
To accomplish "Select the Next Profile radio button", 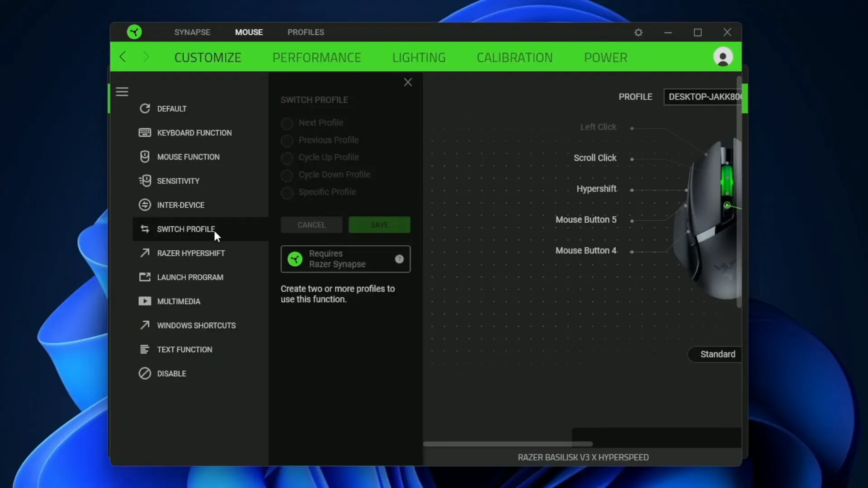I will pyautogui.click(x=287, y=123).
